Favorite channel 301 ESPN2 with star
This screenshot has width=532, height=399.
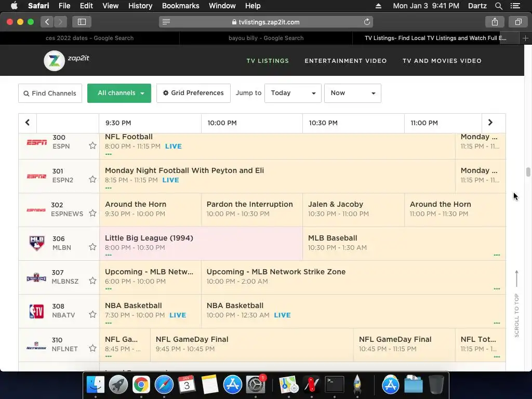92,179
